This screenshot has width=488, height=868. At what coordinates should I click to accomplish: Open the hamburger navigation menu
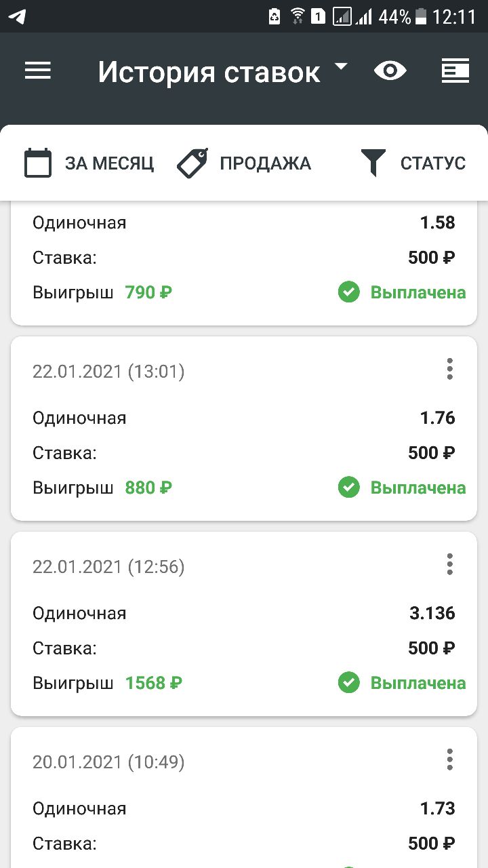(38, 71)
